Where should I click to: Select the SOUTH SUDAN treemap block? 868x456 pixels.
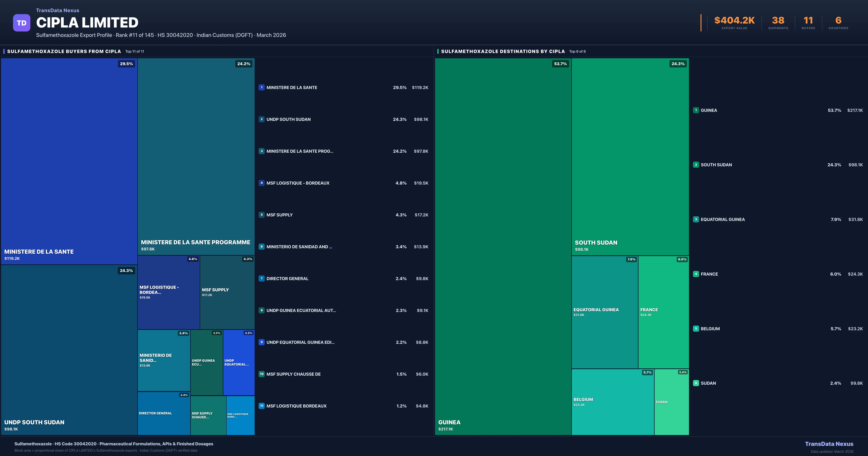click(x=630, y=157)
